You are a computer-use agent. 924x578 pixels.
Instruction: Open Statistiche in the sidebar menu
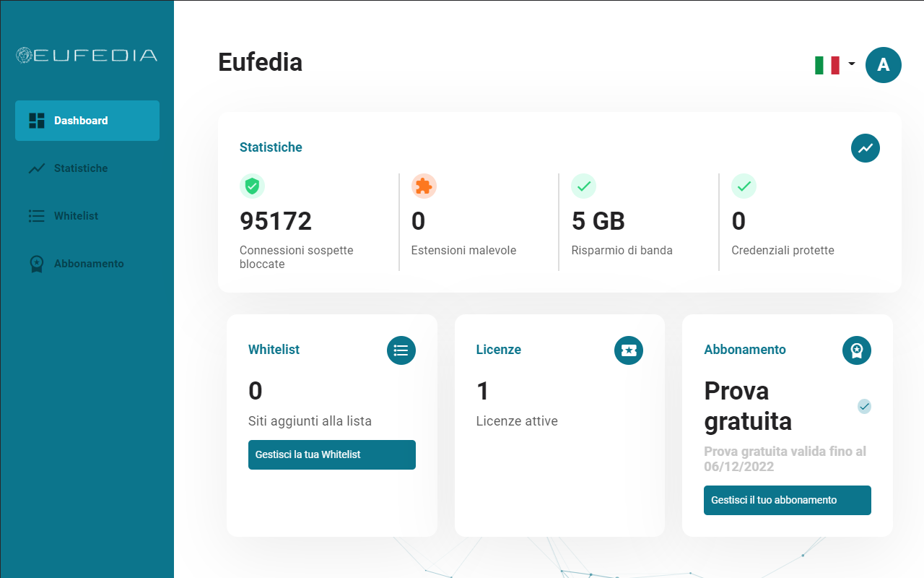pos(80,168)
